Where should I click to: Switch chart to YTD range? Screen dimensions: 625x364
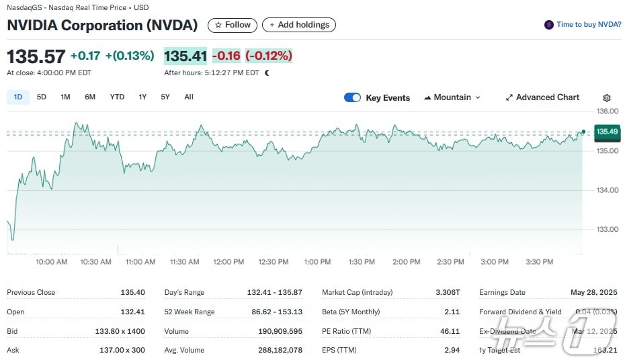(x=117, y=97)
